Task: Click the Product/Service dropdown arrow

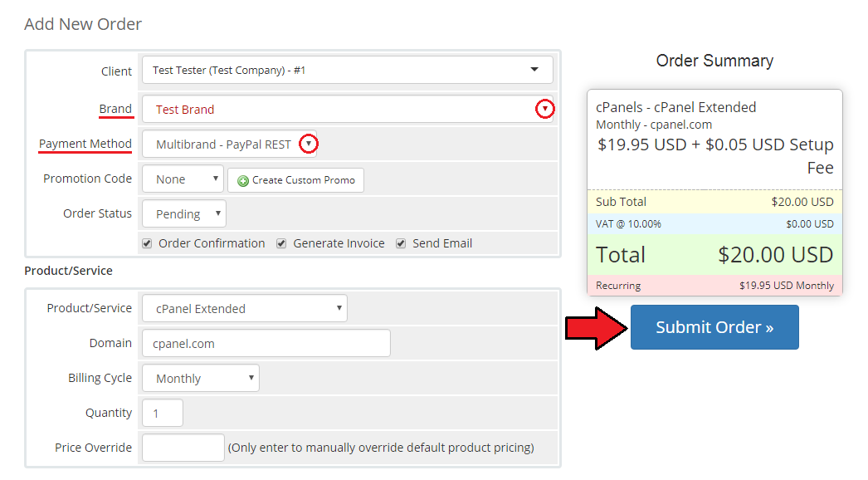Action: 339,307
